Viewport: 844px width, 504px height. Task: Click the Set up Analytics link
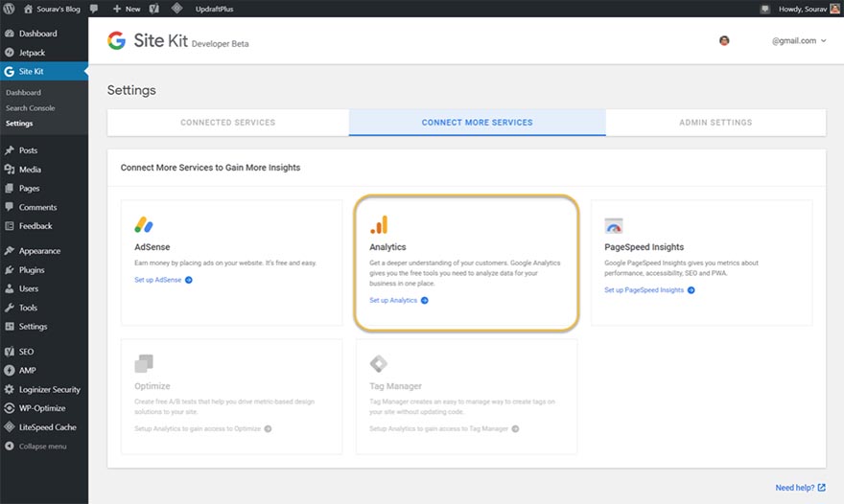tap(399, 300)
